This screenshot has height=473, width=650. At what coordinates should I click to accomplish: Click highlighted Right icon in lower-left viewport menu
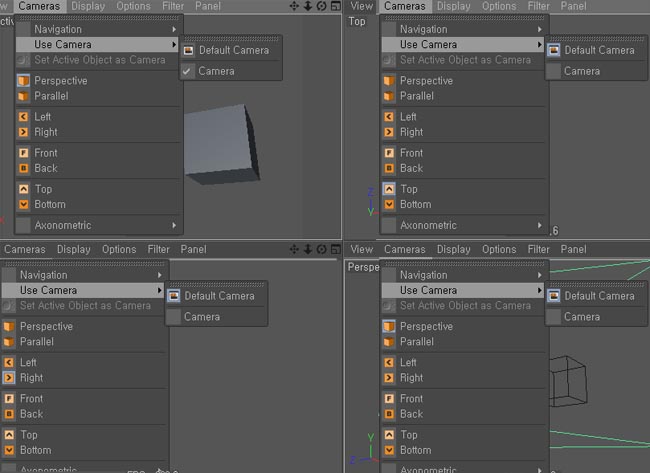click(9, 378)
